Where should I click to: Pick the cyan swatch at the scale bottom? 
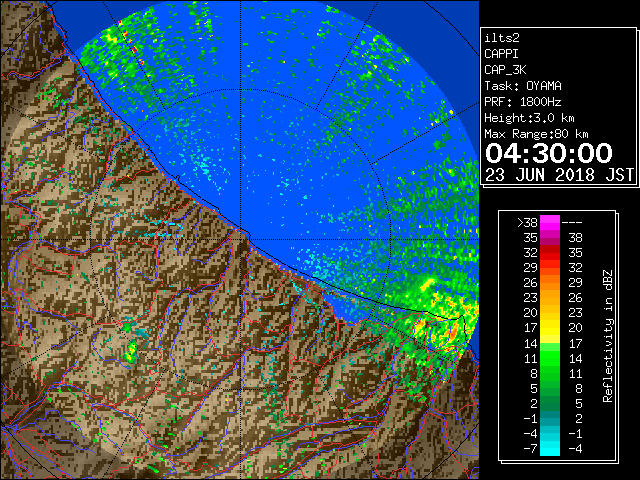(550, 449)
